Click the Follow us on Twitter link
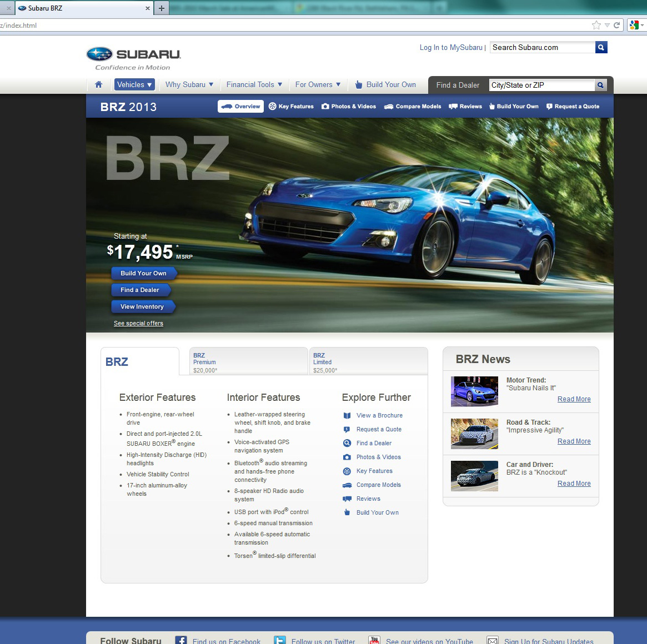 [x=323, y=641]
